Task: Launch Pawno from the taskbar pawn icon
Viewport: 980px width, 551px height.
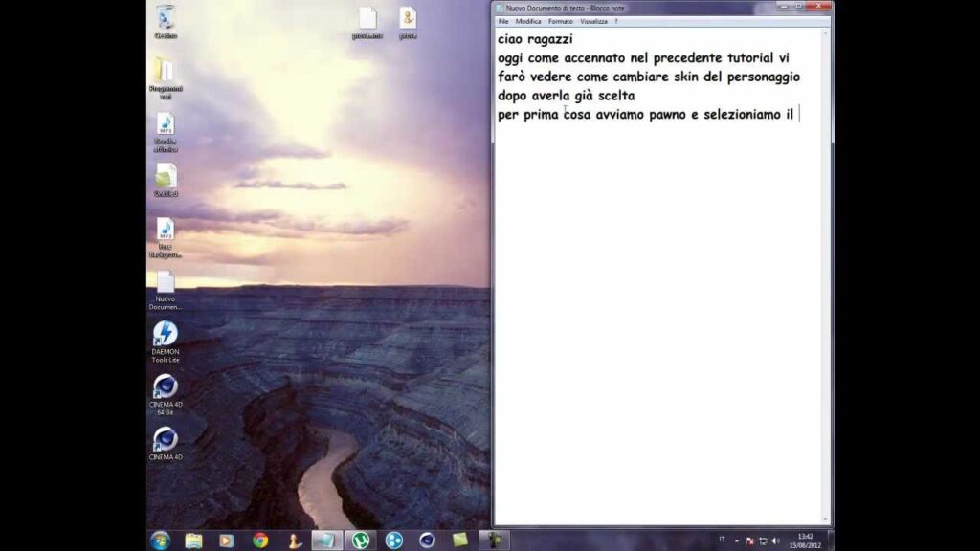Action: (x=293, y=538)
